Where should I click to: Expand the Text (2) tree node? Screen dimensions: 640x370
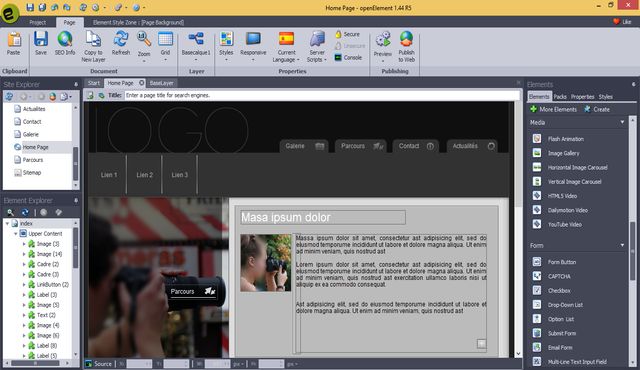pyautogui.click(x=24, y=315)
